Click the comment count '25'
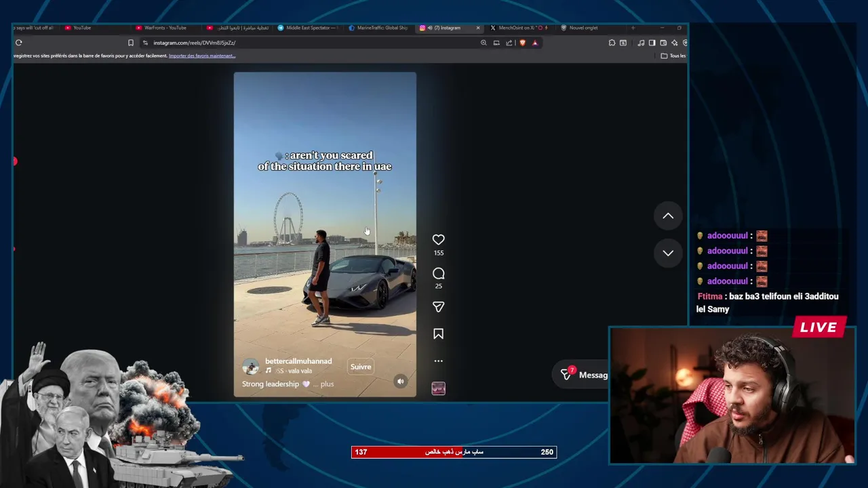 (x=439, y=286)
